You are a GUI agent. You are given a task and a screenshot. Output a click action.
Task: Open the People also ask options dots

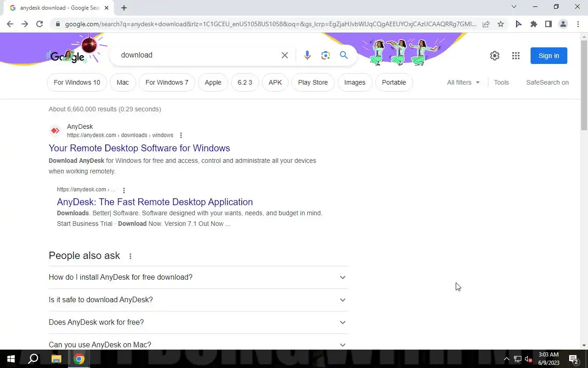pyautogui.click(x=130, y=256)
